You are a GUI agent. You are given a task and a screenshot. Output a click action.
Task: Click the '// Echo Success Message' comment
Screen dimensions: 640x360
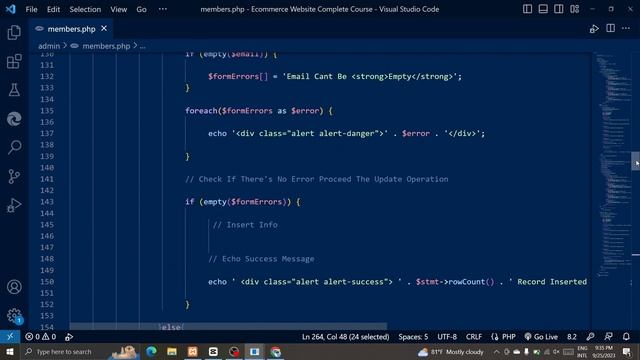(x=261, y=259)
